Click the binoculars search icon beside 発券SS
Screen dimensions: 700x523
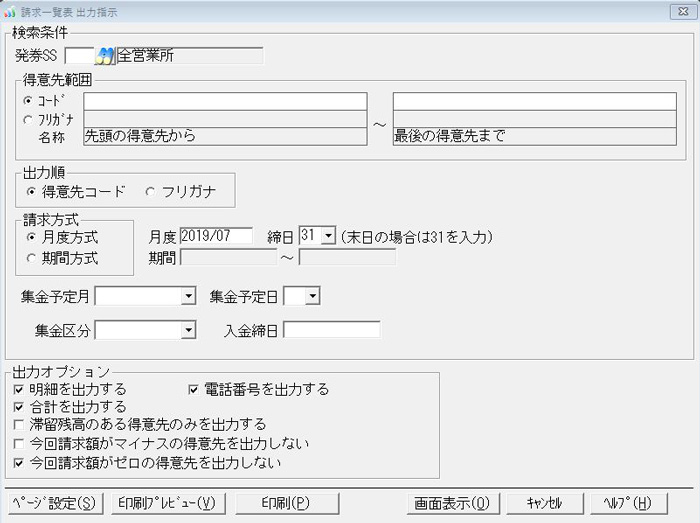[105, 55]
